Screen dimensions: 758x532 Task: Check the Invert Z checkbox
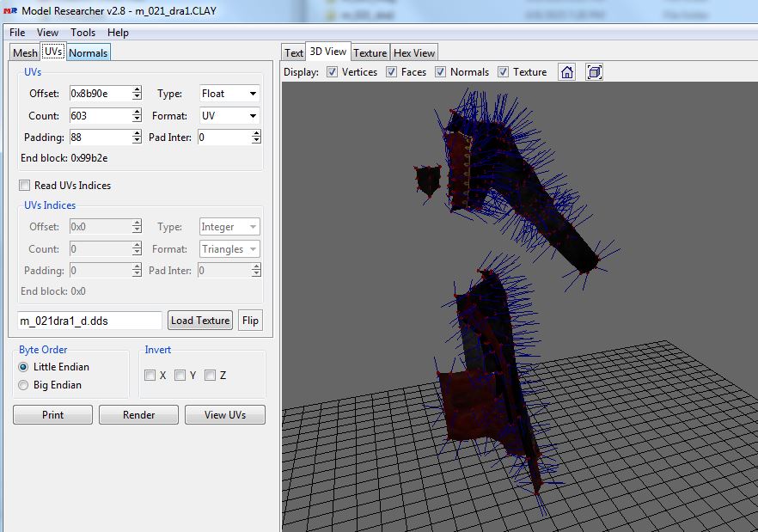tap(210, 376)
